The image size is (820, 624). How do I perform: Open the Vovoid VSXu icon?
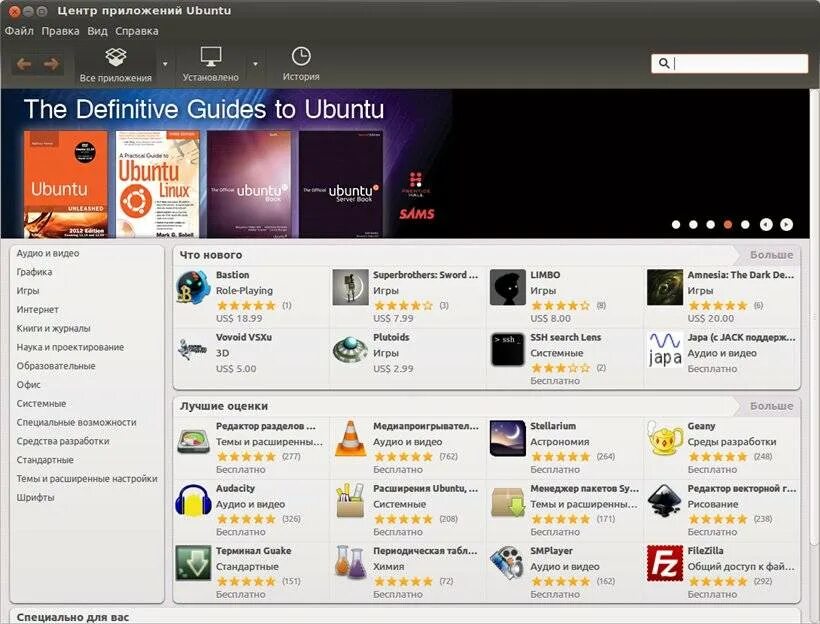[x=192, y=350]
